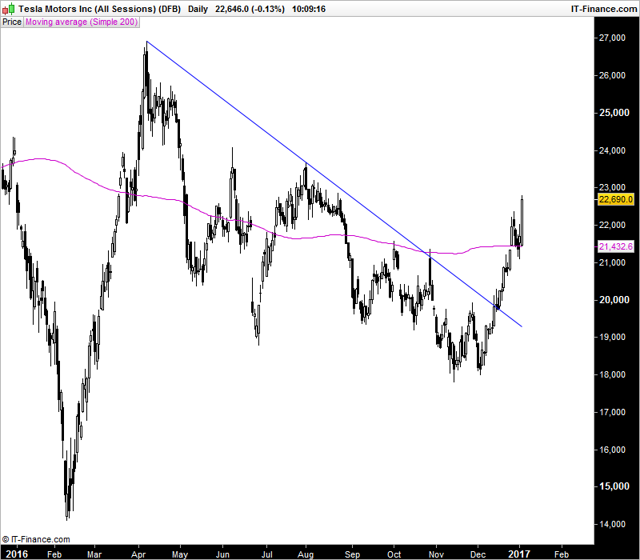640x560 pixels.
Task: Click the 26,000 price axis label
Action: click(612, 76)
